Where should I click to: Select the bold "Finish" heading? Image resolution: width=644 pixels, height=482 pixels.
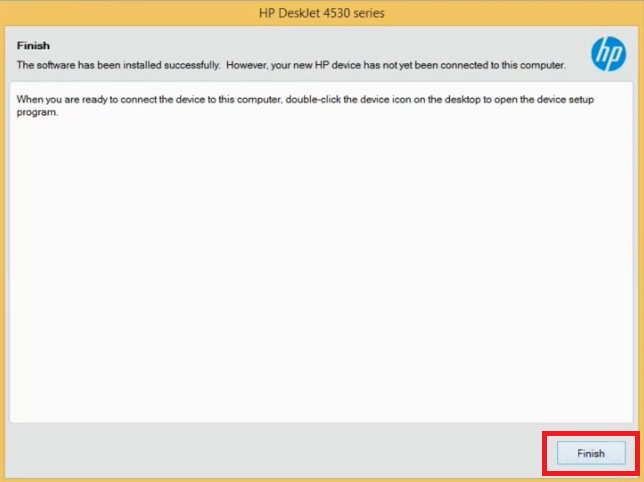click(33, 46)
